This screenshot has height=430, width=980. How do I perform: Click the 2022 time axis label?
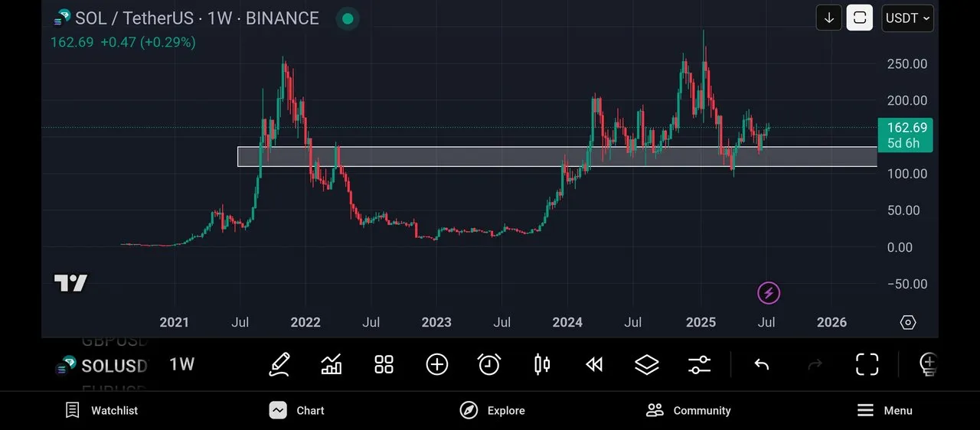(x=305, y=322)
